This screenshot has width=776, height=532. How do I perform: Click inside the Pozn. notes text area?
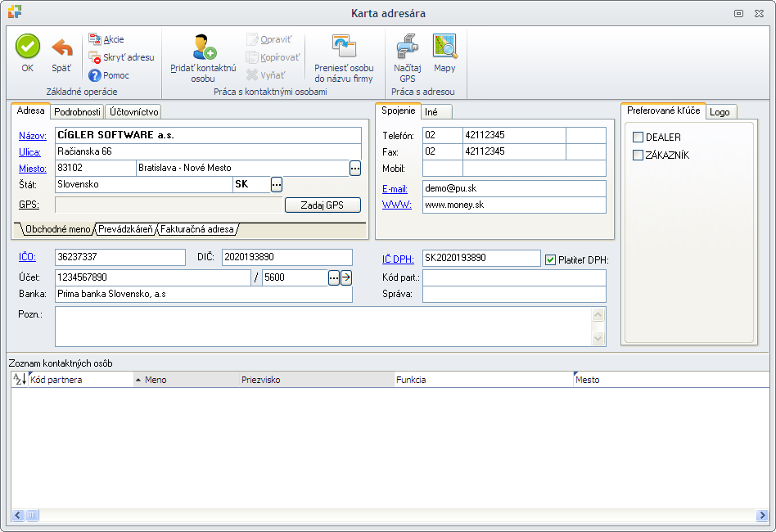323,327
